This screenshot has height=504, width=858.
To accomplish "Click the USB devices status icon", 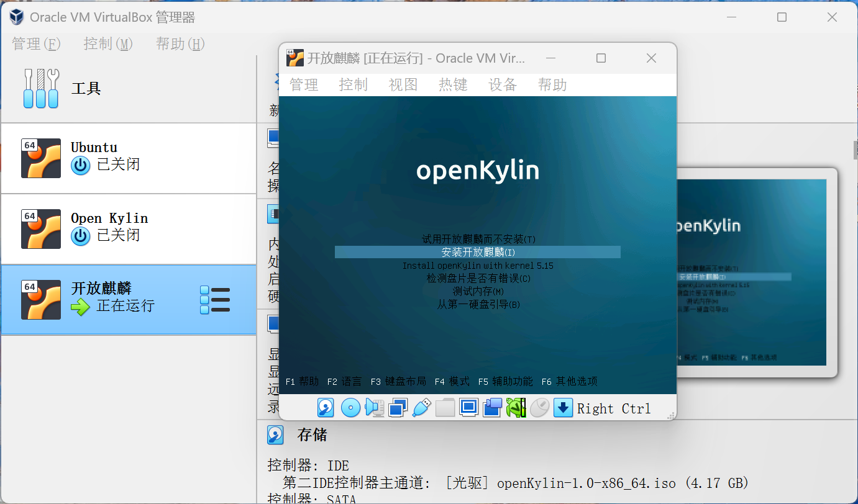I will (x=421, y=408).
